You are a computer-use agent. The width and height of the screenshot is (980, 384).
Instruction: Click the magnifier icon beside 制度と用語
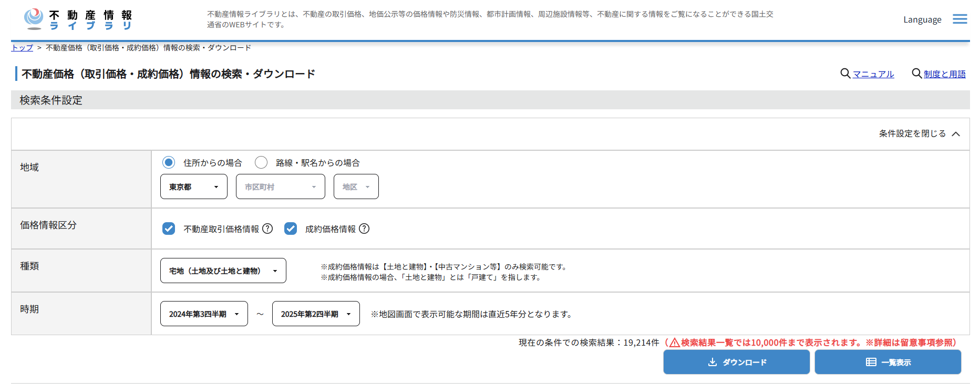click(x=917, y=74)
